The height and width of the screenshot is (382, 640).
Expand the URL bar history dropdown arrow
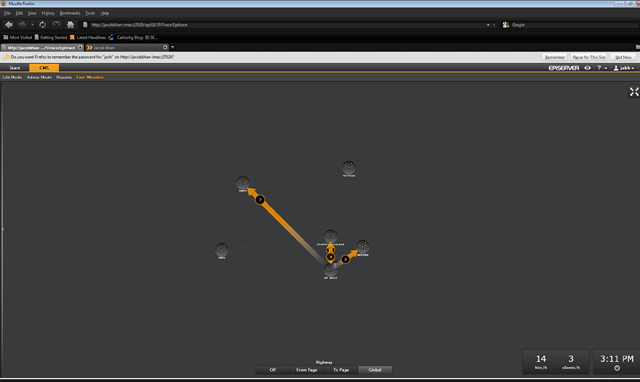[494, 25]
